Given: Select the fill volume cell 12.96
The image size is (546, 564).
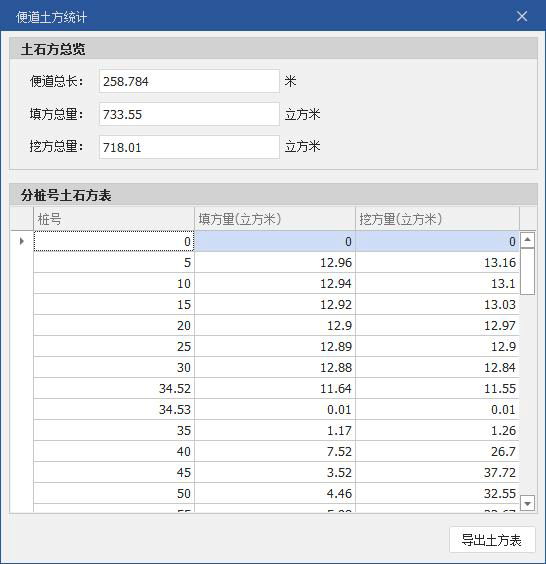Looking at the screenshot, I should pos(275,262).
